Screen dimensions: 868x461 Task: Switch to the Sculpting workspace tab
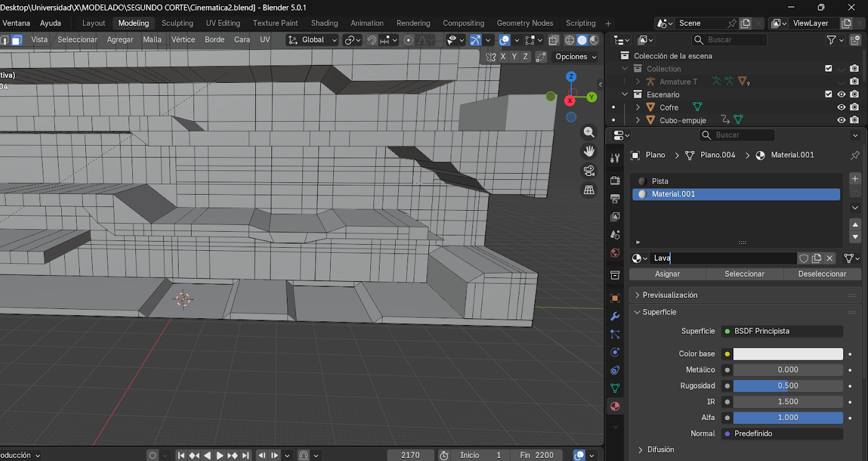point(177,23)
